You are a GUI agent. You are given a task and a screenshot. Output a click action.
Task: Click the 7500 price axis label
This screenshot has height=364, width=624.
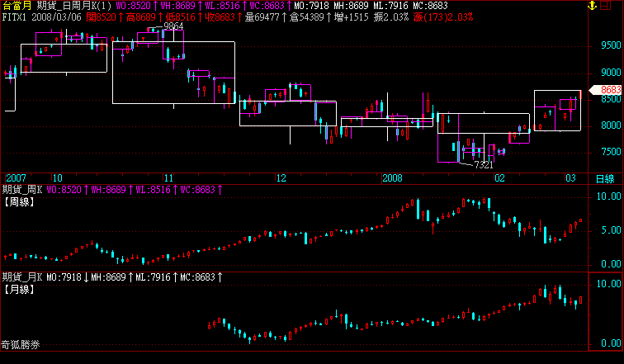[x=611, y=152]
